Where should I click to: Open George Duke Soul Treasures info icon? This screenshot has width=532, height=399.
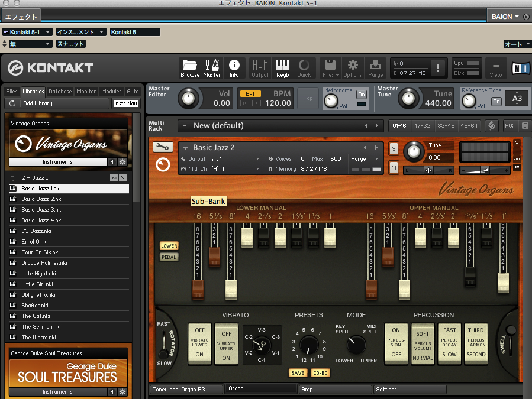(x=112, y=392)
